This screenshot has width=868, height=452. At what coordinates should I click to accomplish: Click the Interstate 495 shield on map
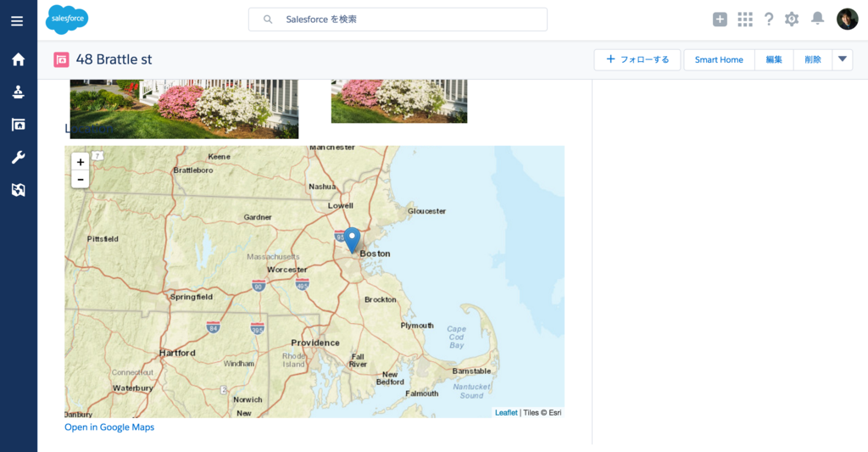point(303,284)
